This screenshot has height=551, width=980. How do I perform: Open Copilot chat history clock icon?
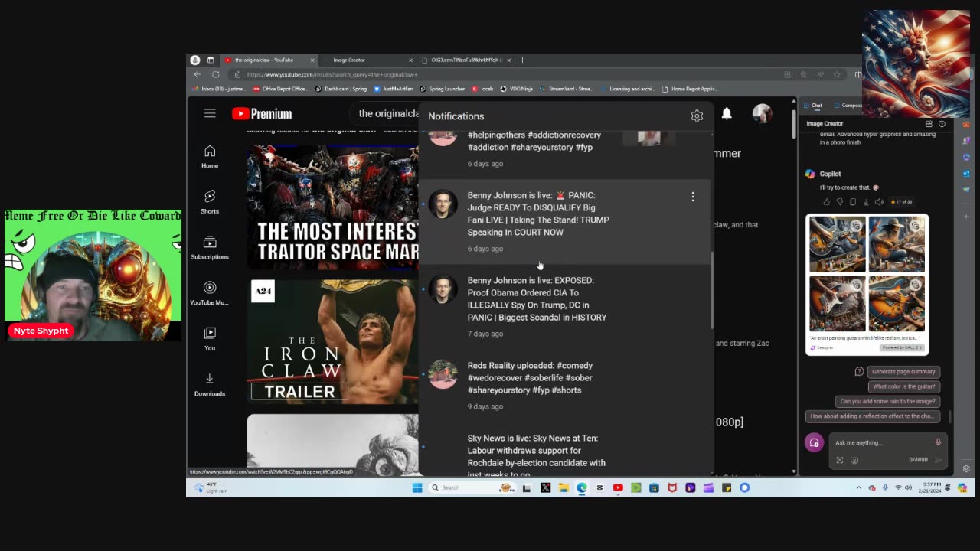(x=942, y=123)
